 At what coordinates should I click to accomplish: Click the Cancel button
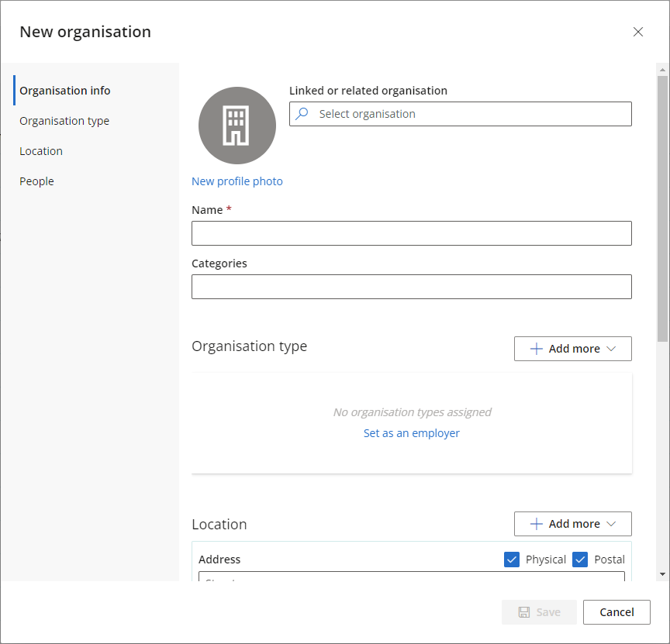[616, 612]
